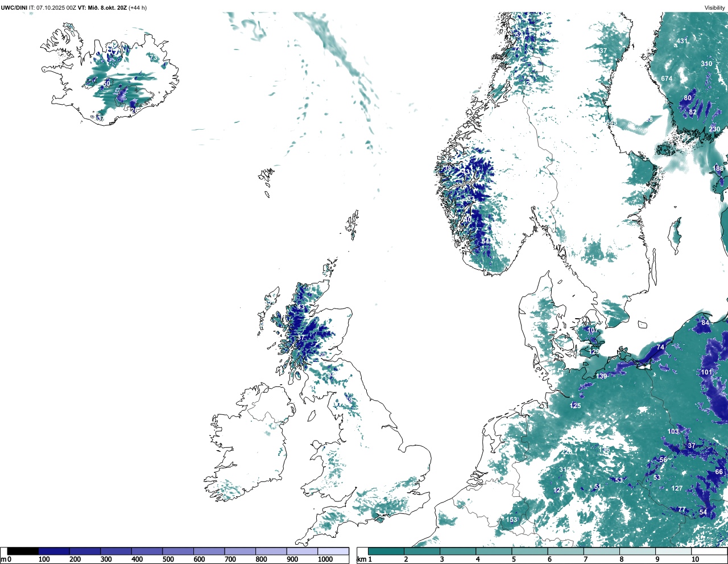
Task: Choose the 5–6 km teal legend swatch
Action: click(530, 551)
